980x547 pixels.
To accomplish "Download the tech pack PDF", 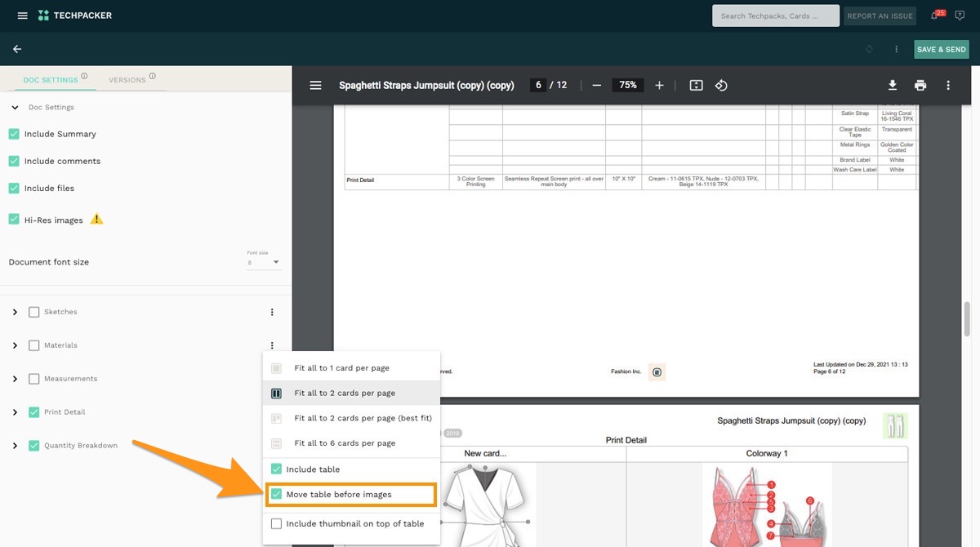I will (x=893, y=85).
